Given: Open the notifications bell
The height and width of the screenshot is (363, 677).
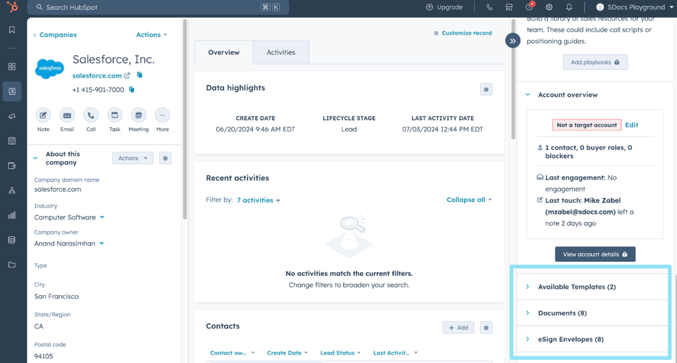Looking at the screenshot, I should coord(569,7).
